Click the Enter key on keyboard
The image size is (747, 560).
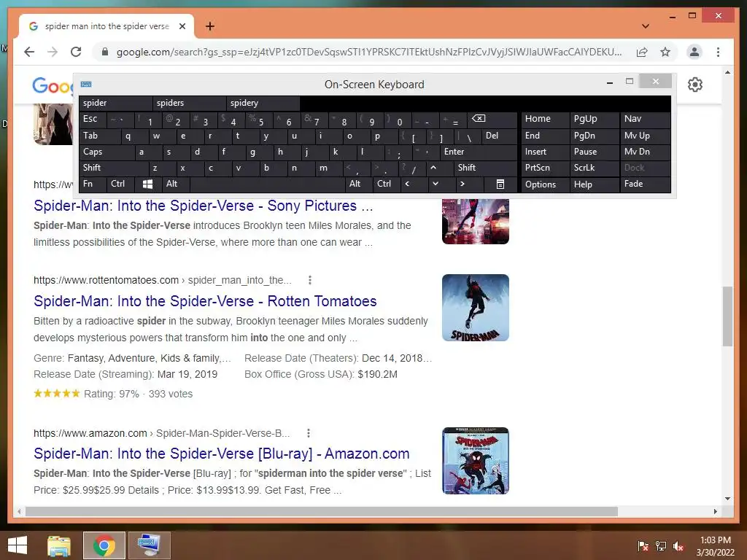(479, 152)
